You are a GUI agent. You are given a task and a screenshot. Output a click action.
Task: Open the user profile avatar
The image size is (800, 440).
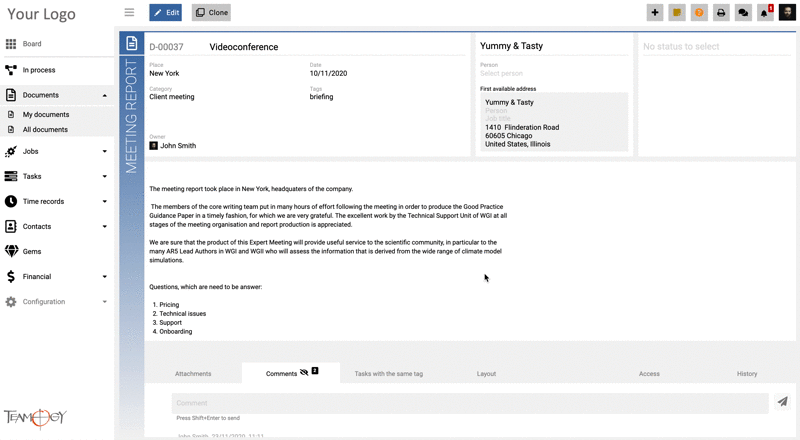coord(787,12)
